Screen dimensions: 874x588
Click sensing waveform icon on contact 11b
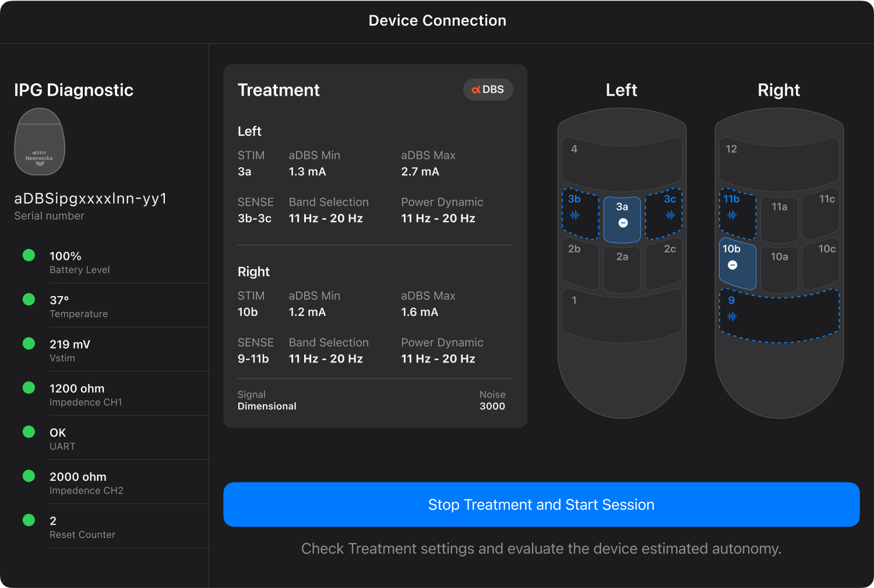click(x=732, y=215)
